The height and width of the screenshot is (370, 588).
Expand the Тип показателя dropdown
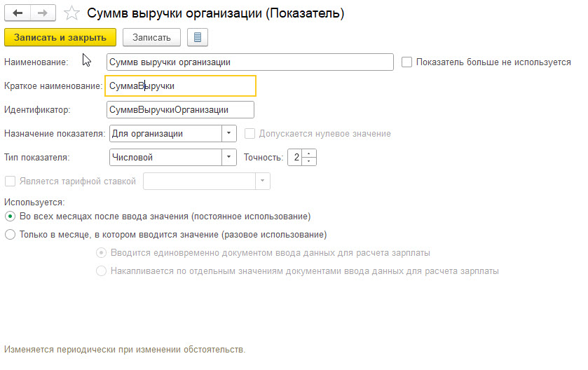[230, 158]
